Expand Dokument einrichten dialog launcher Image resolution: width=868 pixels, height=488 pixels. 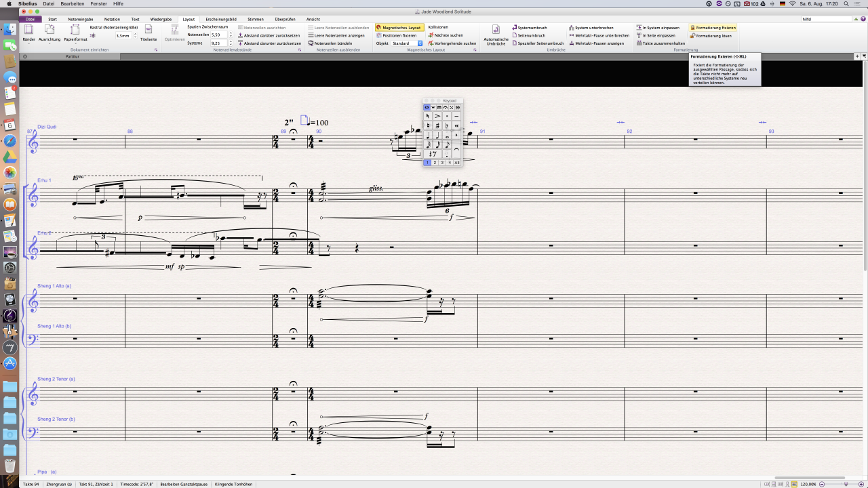[x=155, y=49]
